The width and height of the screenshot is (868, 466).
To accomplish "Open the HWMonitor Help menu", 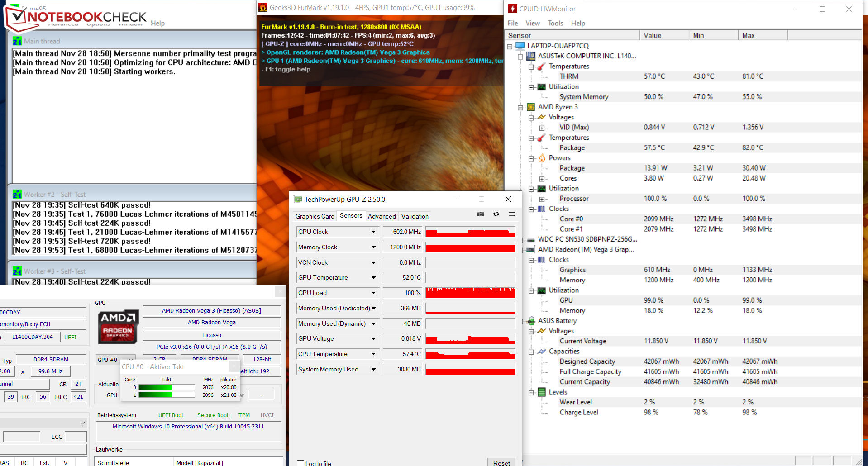I will 578,23.
